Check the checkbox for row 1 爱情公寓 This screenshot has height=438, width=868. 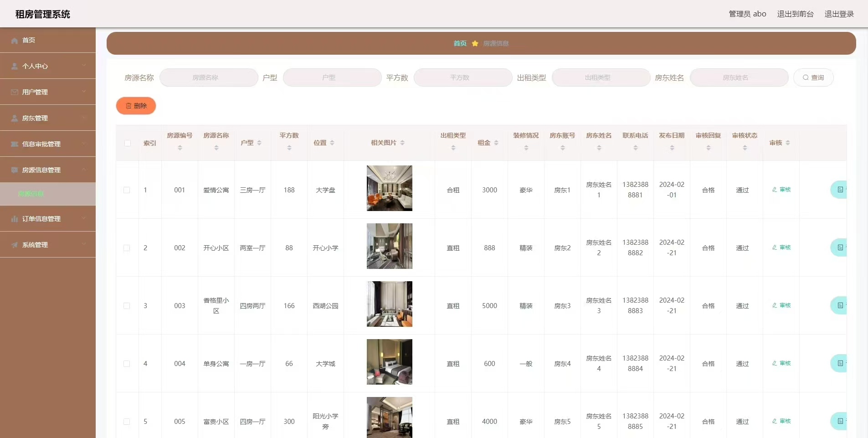[127, 190]
